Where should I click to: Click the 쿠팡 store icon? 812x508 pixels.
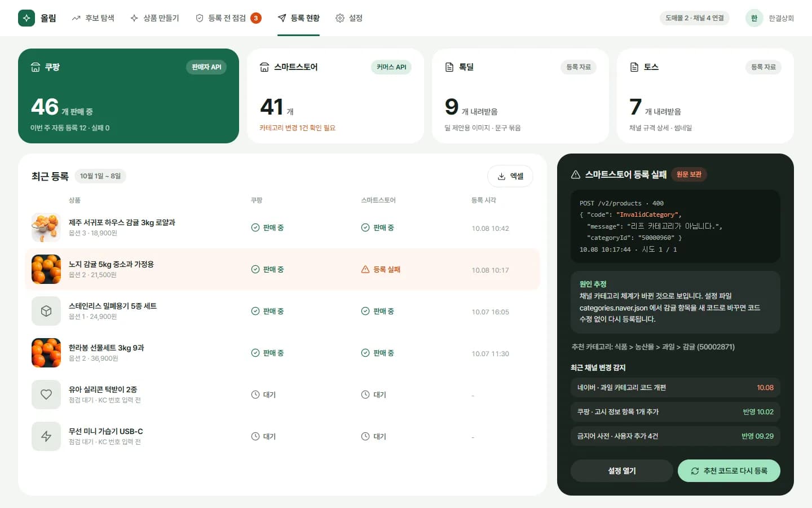(x=36, y=67)
